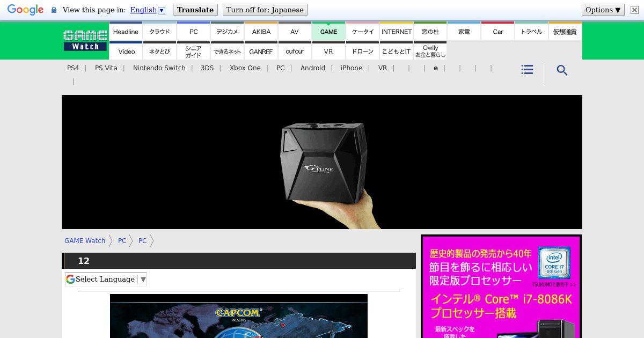
Task: Click the G-Tune PC banner image
Action: [322, 162]
